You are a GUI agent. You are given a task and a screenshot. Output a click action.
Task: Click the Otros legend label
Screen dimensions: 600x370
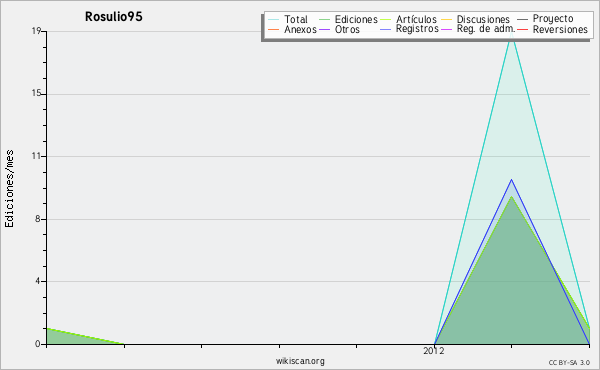347,29
